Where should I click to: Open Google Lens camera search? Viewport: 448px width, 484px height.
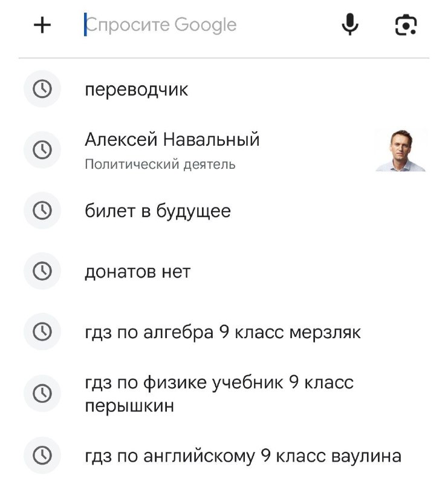(x=406, y=25)
